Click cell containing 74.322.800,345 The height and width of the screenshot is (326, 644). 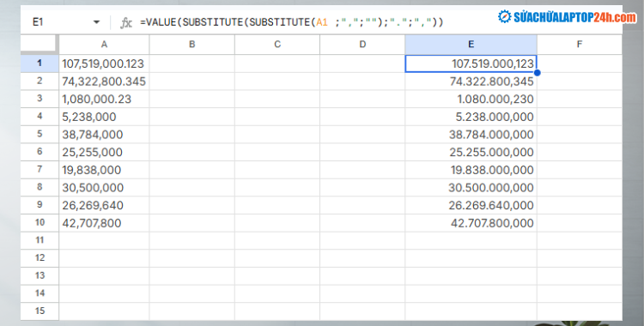(x=471, y=81)
